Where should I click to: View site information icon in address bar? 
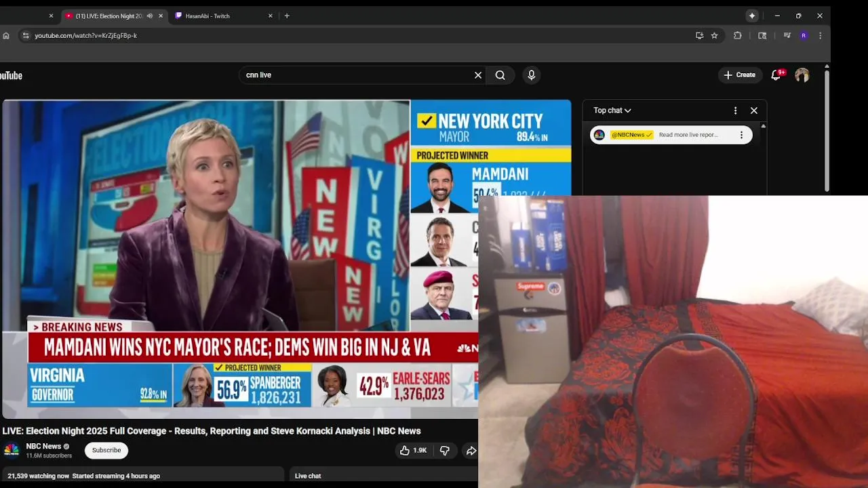[26, 35]
